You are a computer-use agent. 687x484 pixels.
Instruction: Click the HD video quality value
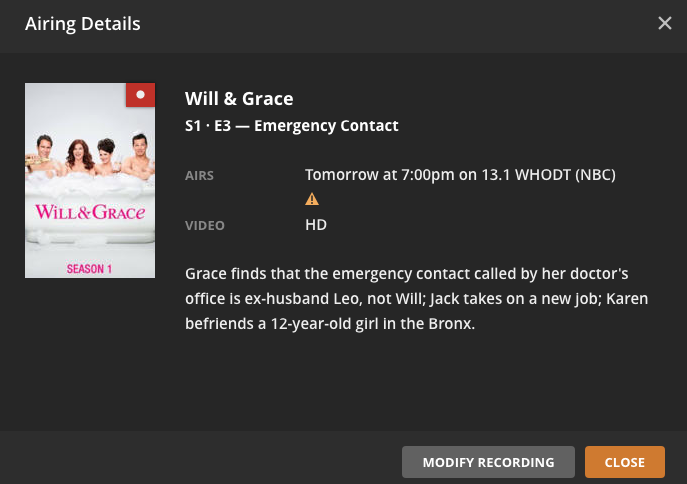(x=316, y=225)
